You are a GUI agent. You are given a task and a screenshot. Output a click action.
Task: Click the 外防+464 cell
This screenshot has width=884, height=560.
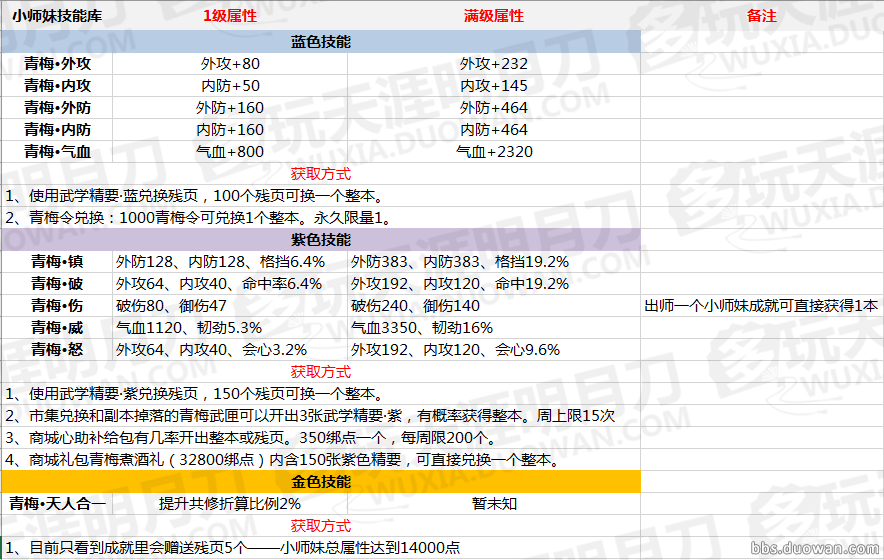coord(494,108)
